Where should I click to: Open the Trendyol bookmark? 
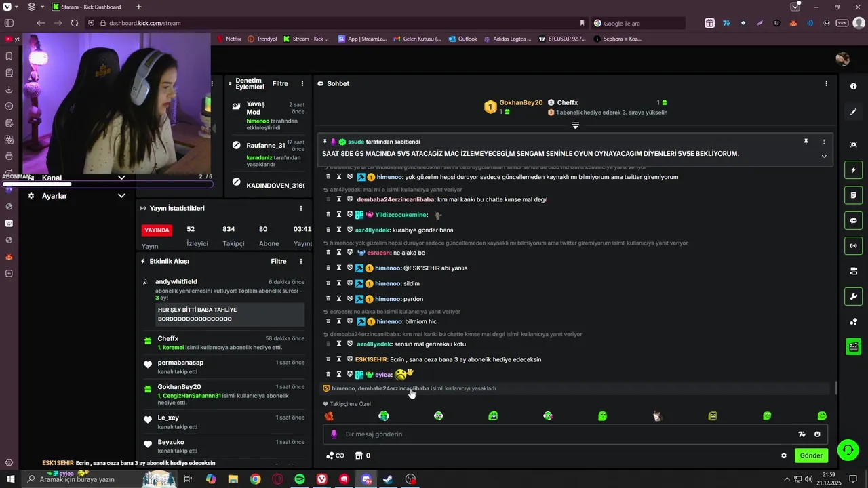pyautogui.click(x=262, y=39)
